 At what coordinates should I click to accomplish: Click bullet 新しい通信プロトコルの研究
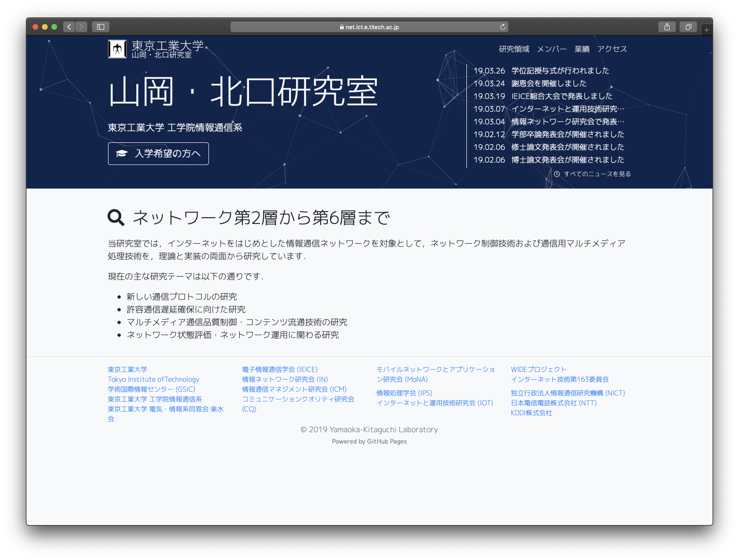[182, 296]
